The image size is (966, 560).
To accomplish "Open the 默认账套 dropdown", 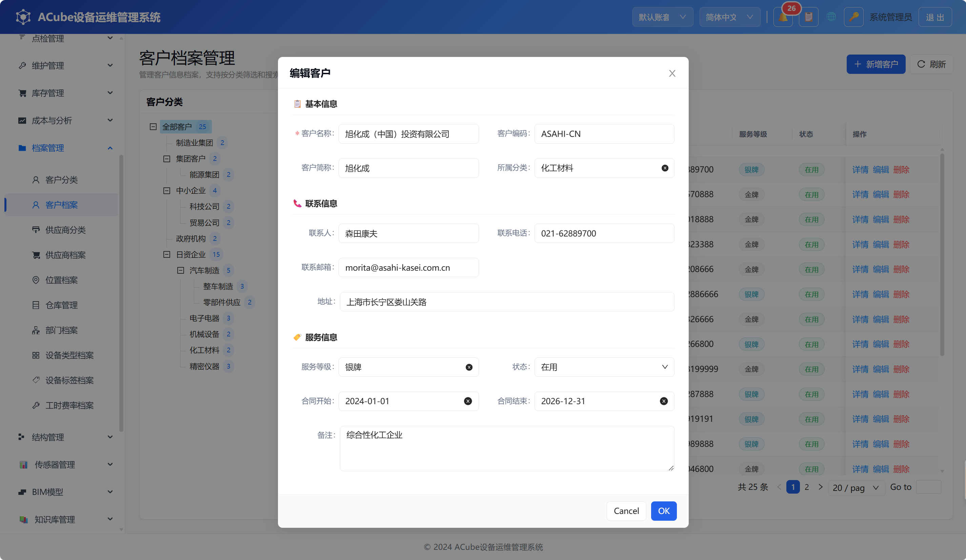I will click(x=662, y=17).
